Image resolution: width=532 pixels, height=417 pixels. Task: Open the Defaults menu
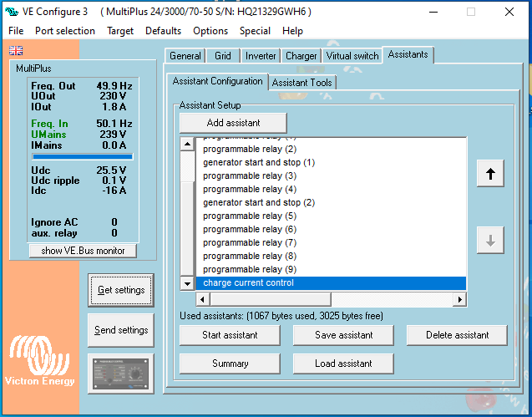[x=163, y=31]
